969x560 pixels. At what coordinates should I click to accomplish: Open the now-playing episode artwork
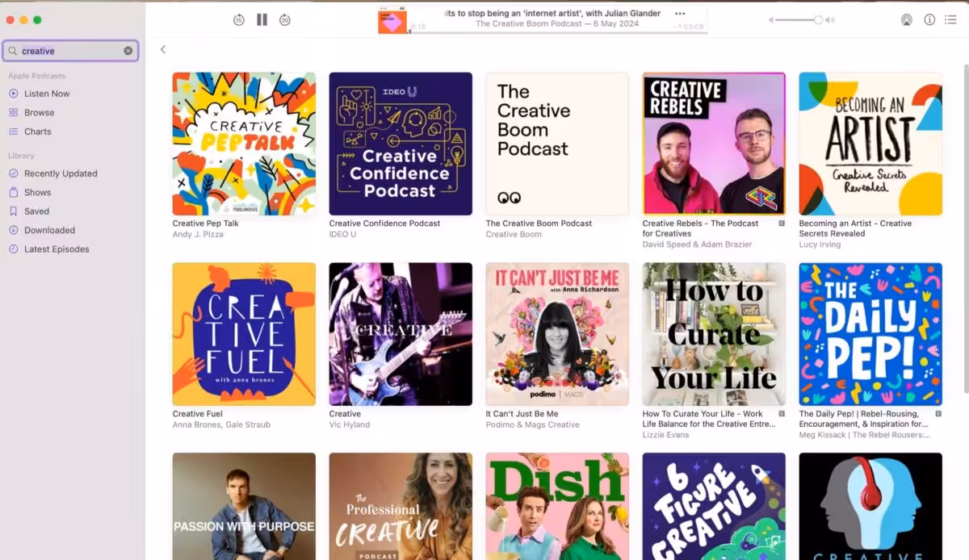[392, 21]
